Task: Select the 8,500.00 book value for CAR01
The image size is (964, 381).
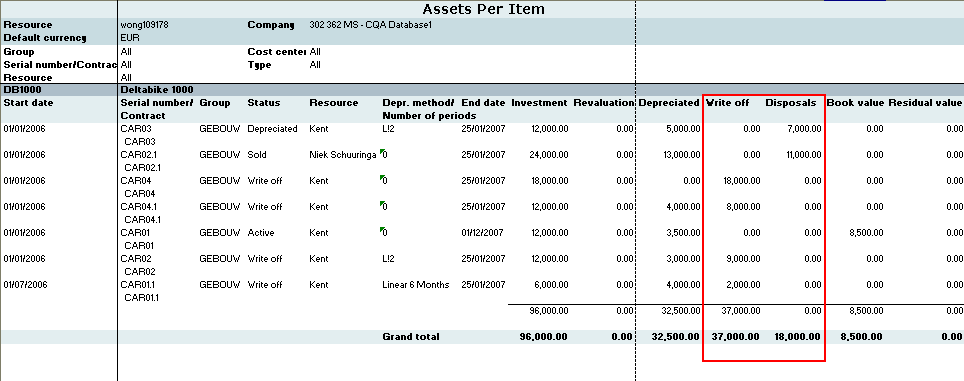Action: (866, 233)
